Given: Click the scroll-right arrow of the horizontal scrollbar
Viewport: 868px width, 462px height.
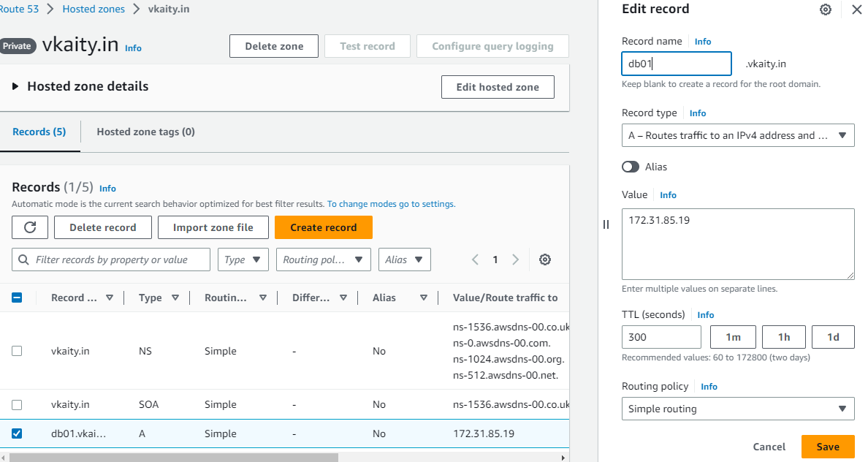Looking at the screenshot, I should (563, 458).
